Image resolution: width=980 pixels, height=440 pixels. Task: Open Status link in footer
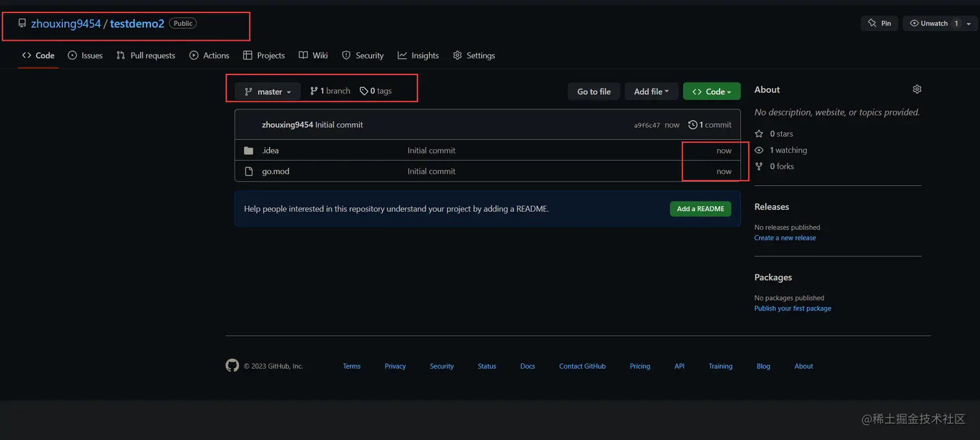click(x=487, y=366)
